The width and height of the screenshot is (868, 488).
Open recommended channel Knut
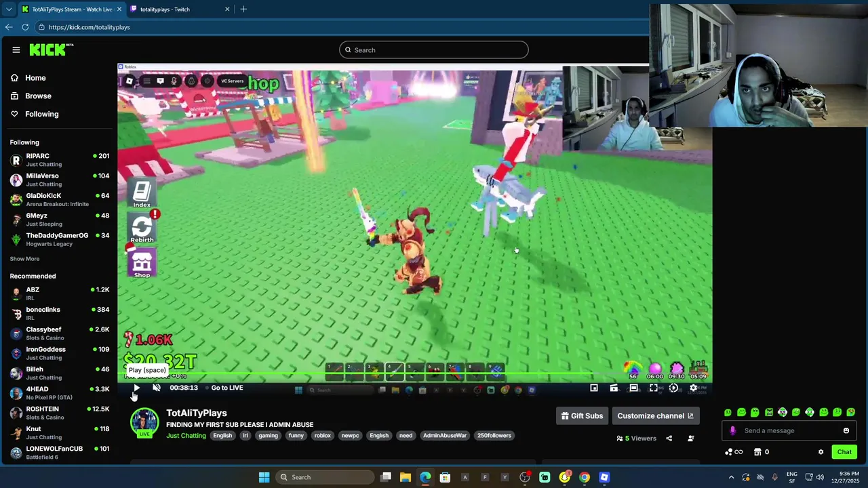click(x=60, y=432)
